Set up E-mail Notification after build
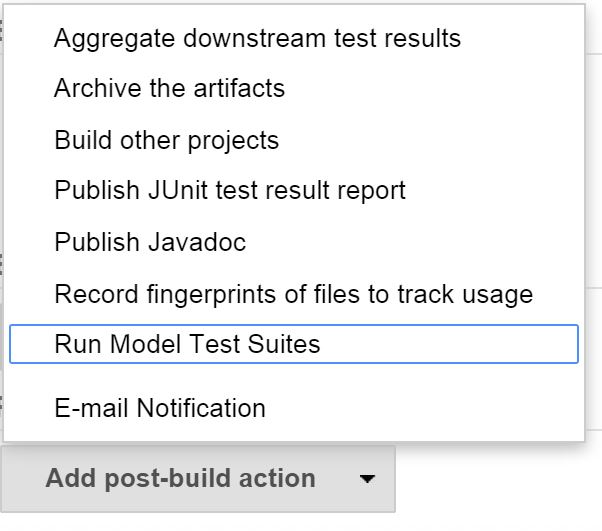The image size is (602, 531). 160,408
